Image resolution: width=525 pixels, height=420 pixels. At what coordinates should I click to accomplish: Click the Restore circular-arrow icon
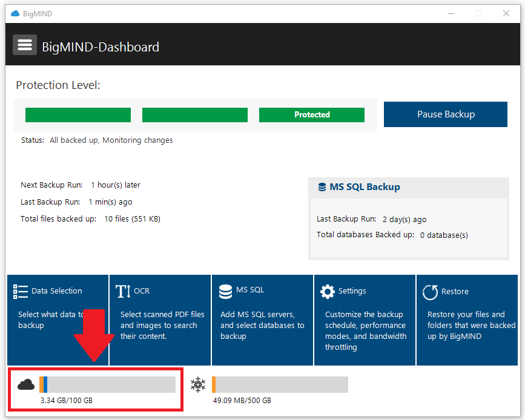click(429, 292)
